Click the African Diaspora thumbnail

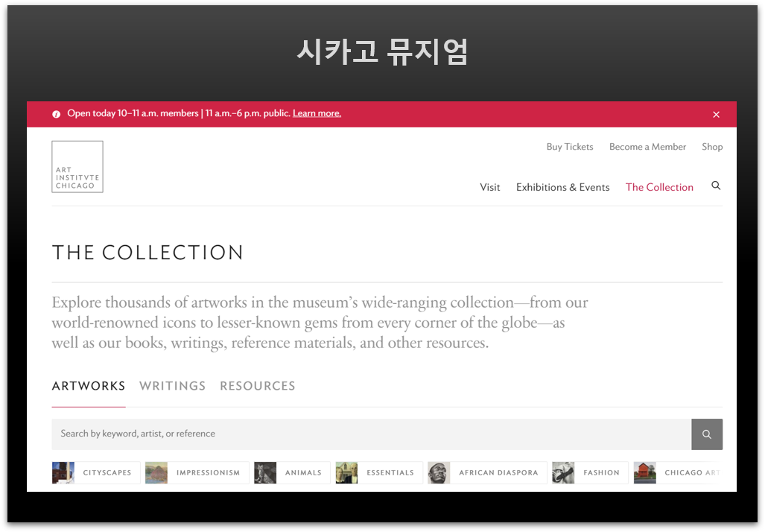point(439,472)
